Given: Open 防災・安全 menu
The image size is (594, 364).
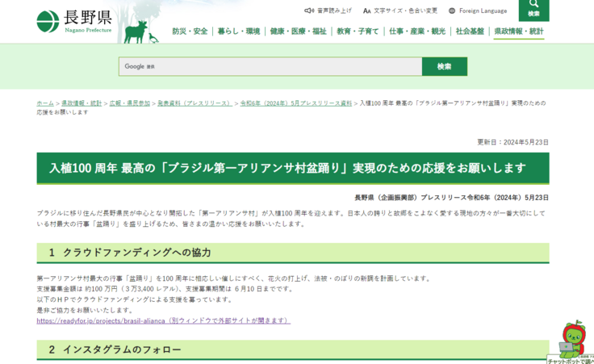Looking at the screenshot, I should pyautogui.click(x=190, y=31).
